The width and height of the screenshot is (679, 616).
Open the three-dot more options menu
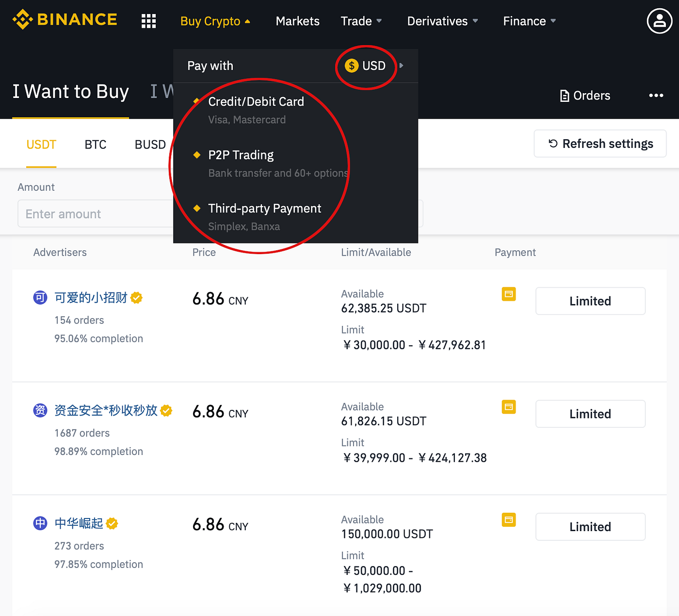pos(656,96)
